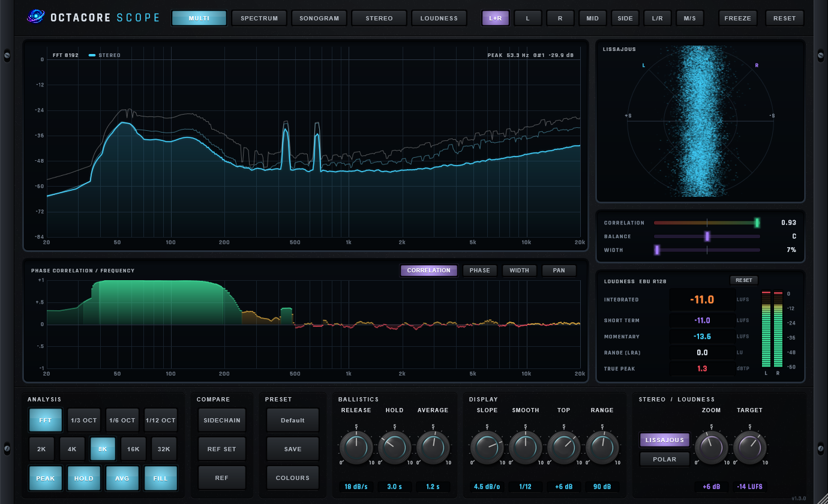Show PHASE in the frequency graph
Viewport: 828px width, 504px height.
480,271
